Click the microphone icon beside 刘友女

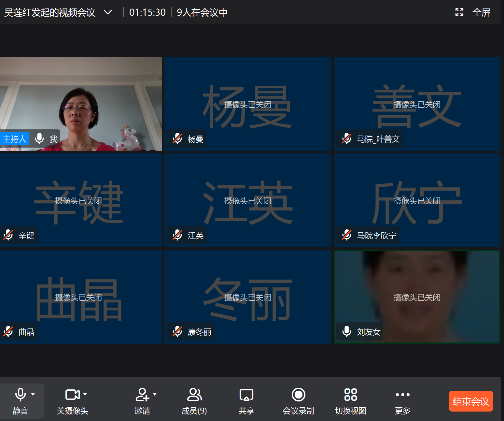pyautogui.click(x=347, y=331)
